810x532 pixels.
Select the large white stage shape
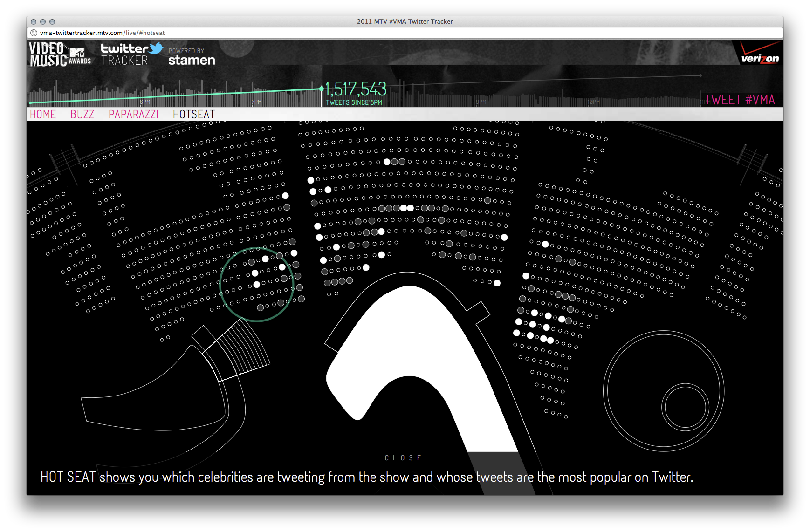(410, 354)
